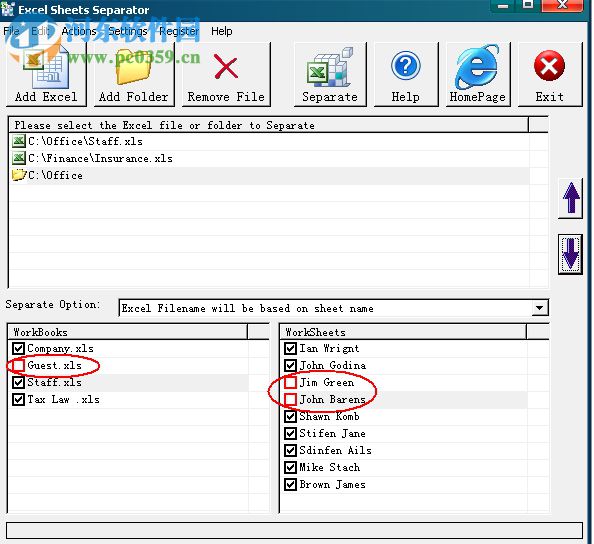Image resolution: width=594 pixels, height=544 pixels.
Task: Open Help via question mark icon
Action: point(405,66)
